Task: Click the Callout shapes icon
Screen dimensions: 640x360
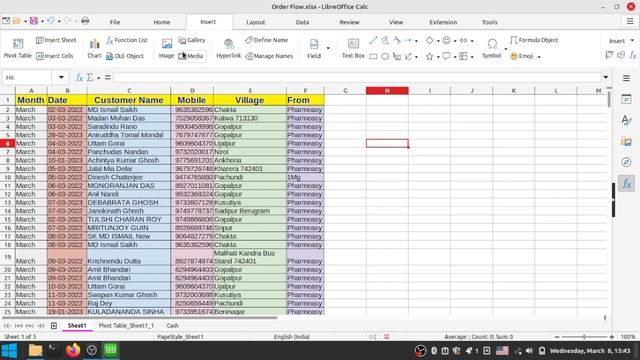Action: 447,56
